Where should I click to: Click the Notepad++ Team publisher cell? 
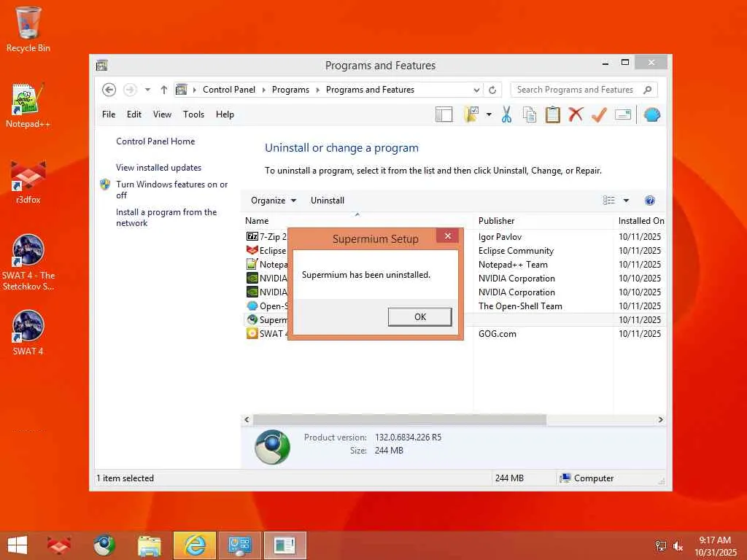[x=513, y=264]
